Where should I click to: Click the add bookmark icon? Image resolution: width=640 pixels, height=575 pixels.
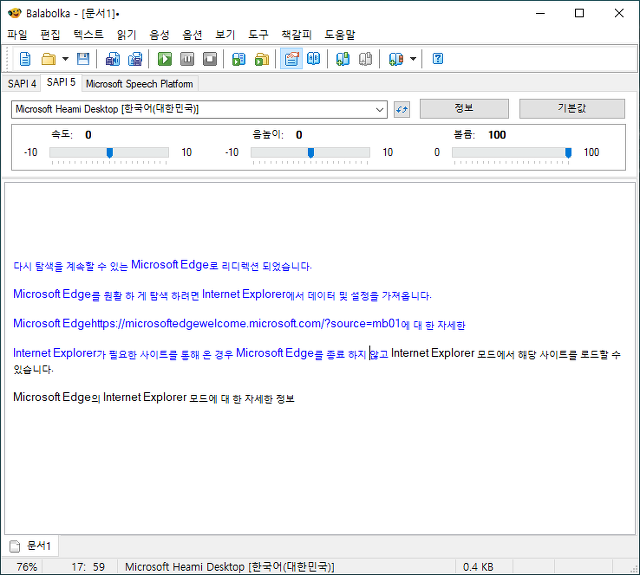click(x=343, y=59)
